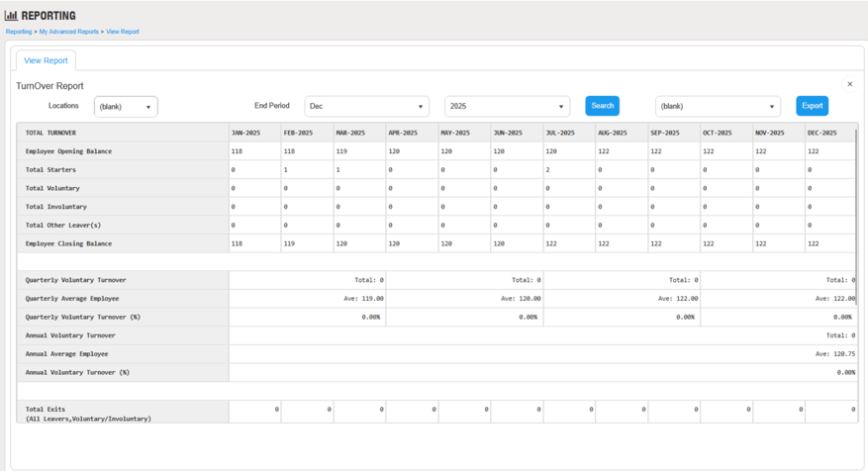Open the export format dropdown

[718, 107]
